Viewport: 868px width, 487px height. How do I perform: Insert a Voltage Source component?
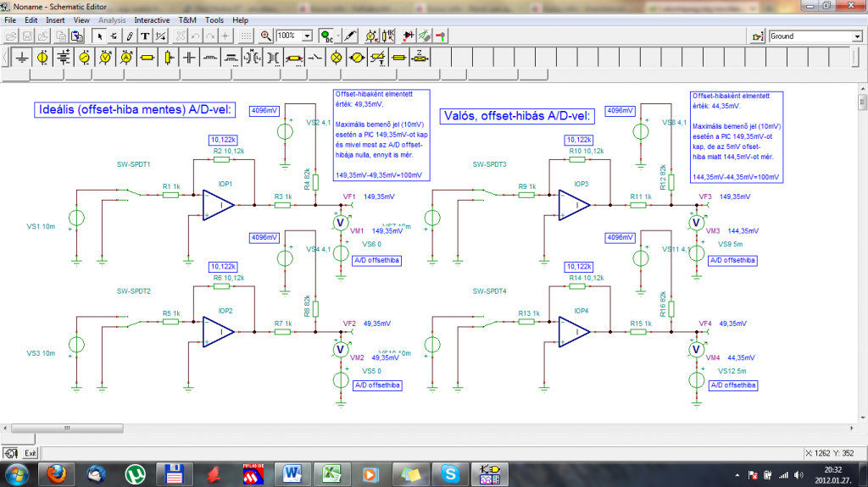[42, 57]
